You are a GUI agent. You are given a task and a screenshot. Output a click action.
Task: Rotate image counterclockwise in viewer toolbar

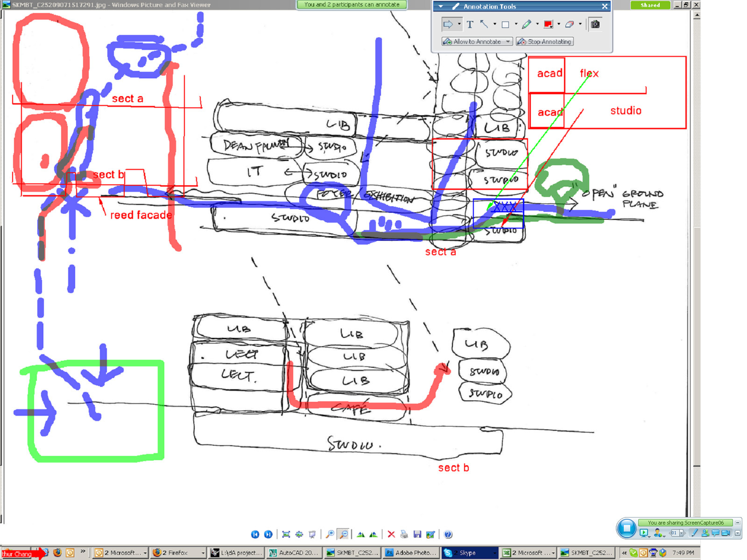373,534
